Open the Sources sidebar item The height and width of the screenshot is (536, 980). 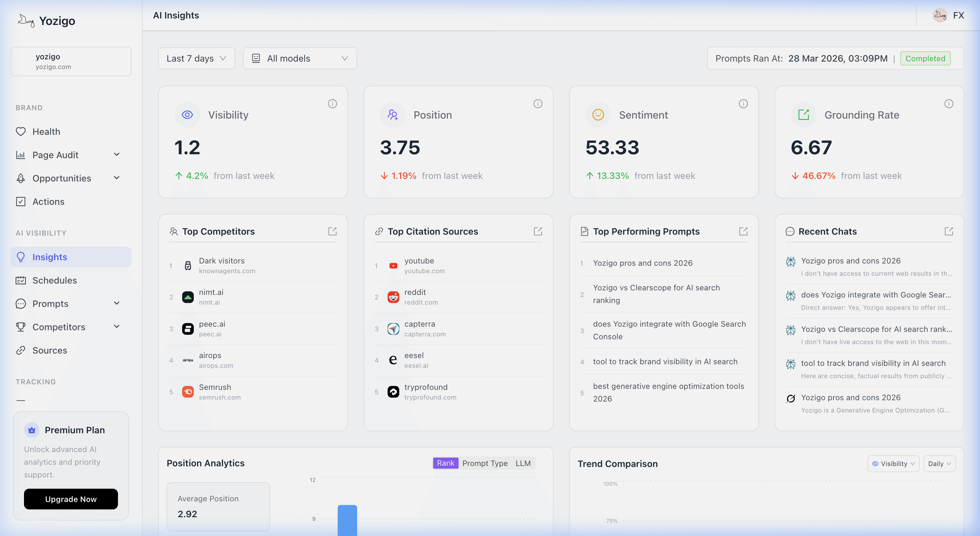point(50,350)
